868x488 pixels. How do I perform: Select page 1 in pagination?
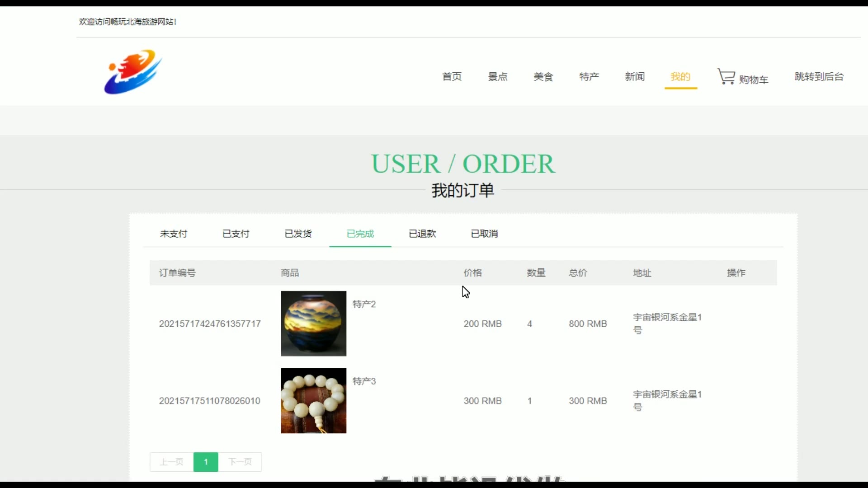coord(206,462)
